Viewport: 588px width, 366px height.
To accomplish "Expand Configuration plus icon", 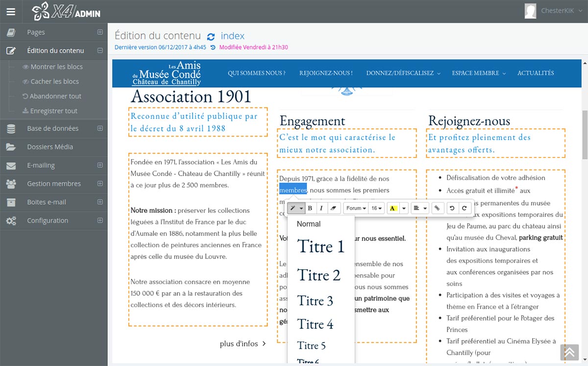I will pyautogui.click(x=100, y=220).
